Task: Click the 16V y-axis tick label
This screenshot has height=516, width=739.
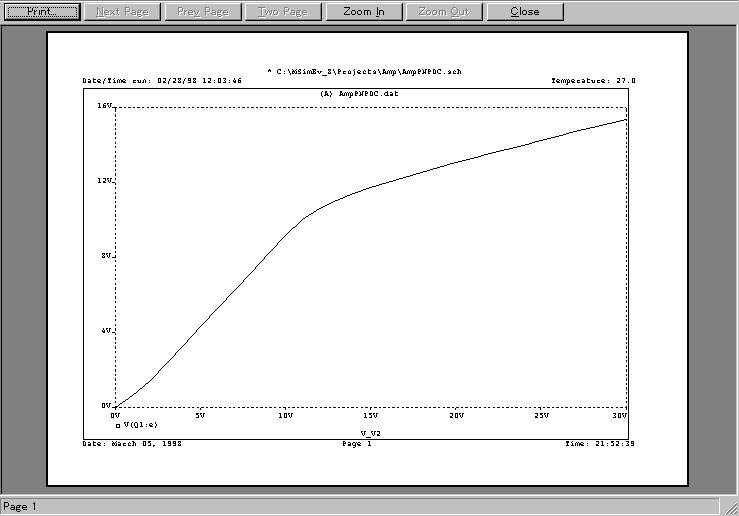Action: [x=103, y=106]
